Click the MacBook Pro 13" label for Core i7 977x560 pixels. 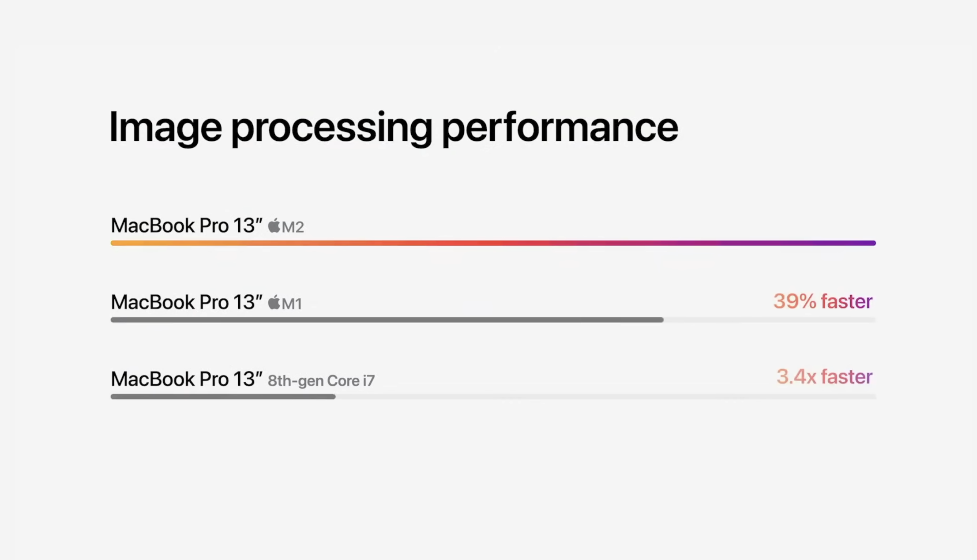coord(186,379)
